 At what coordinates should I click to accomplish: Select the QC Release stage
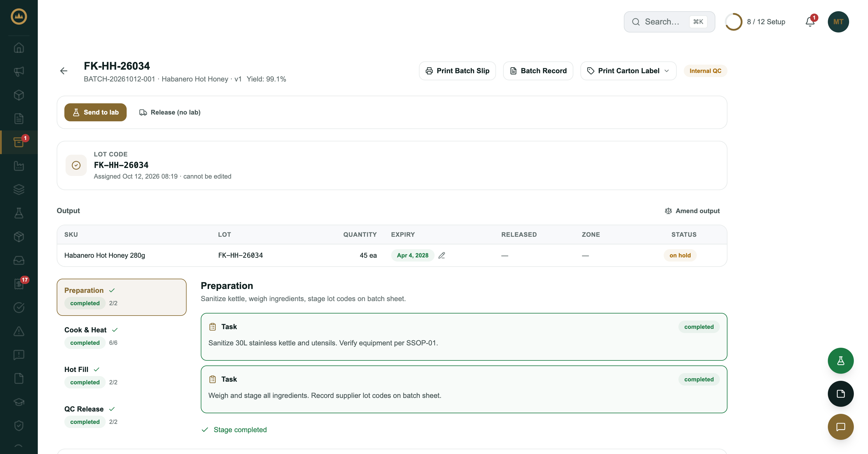tap(121, 415)
